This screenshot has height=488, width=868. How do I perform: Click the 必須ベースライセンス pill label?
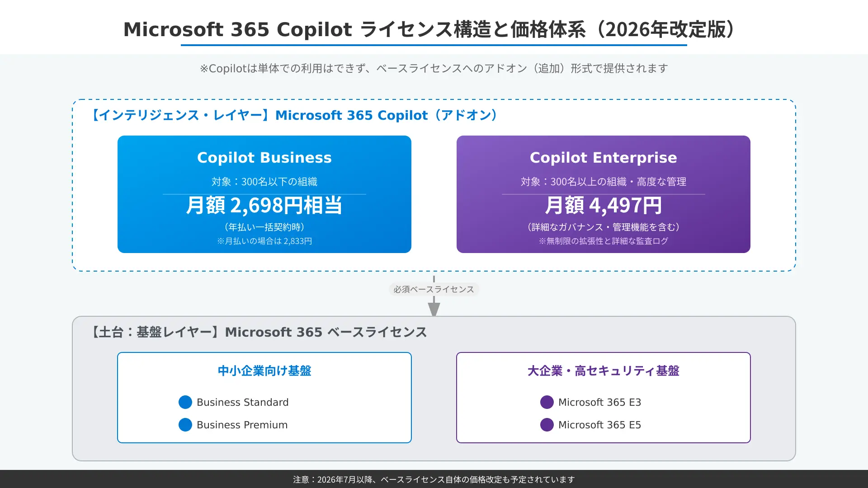[434, 289]
